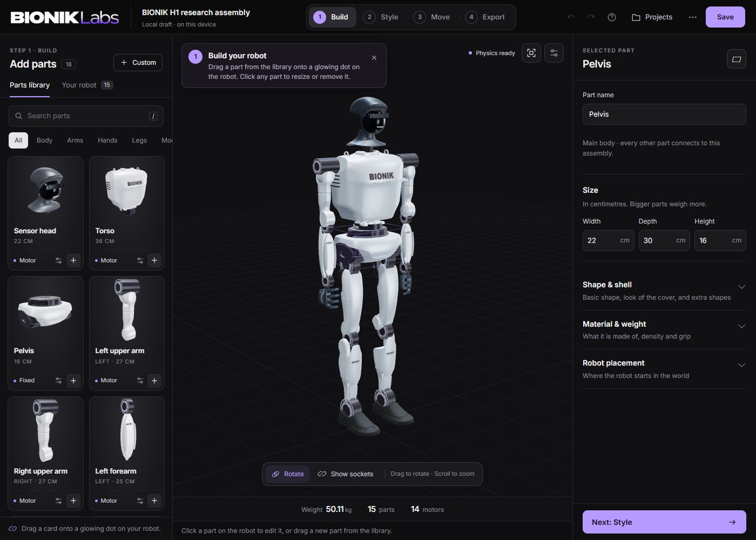The width and height of the screenshot is (756, 540).
Task: Edit the Part name field
Action: pos(664,114)
